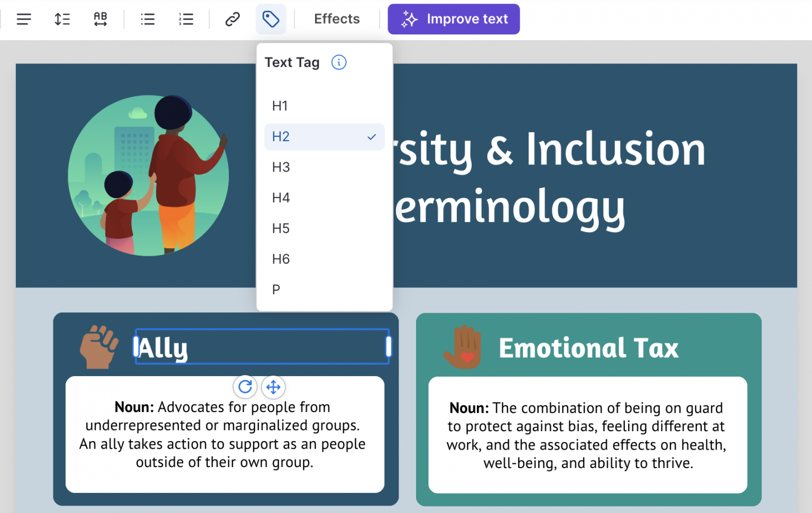Viewport: 812px width, 513px height.
Task: Click the Text Tag info icon
Action: click(339, 62)
